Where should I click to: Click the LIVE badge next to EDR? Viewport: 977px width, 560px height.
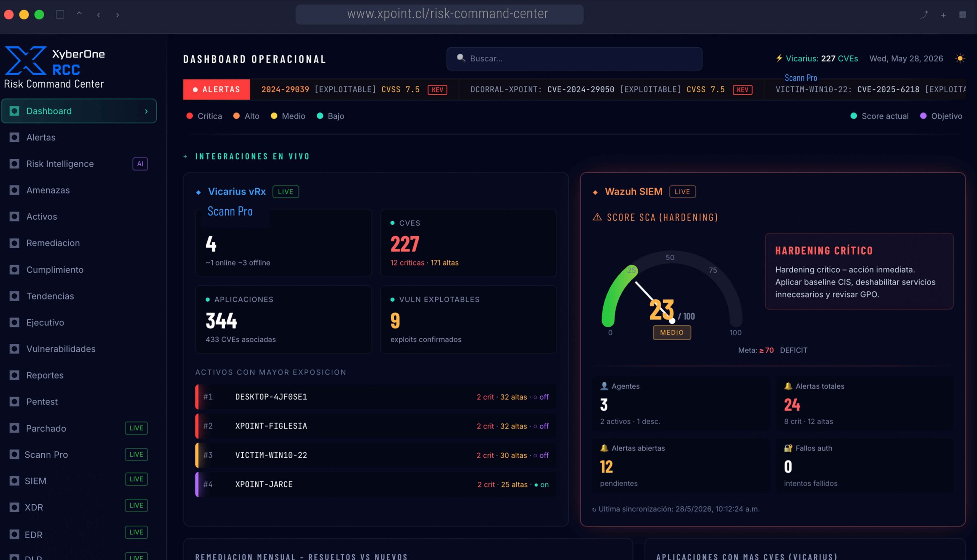[x=136, y=532]
